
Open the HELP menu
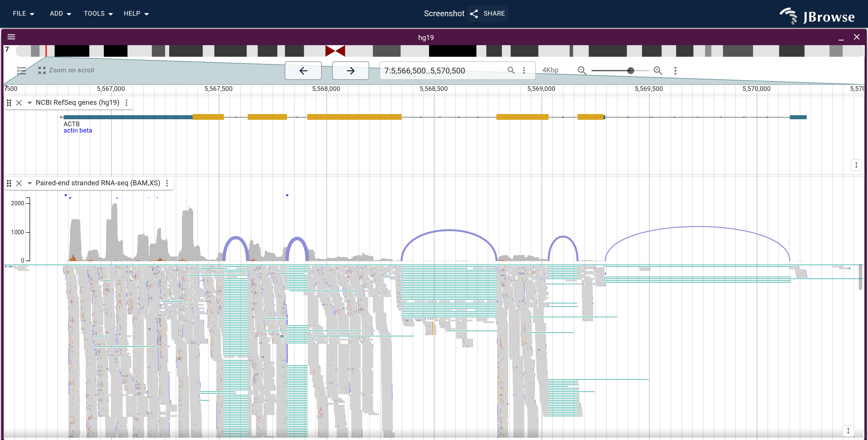[x=136, y=14]
